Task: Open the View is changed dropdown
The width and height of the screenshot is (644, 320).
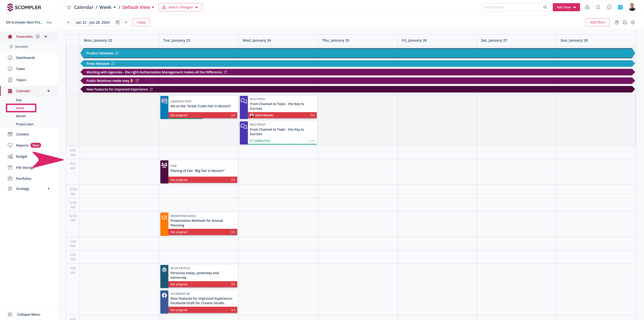Action: 180,7
